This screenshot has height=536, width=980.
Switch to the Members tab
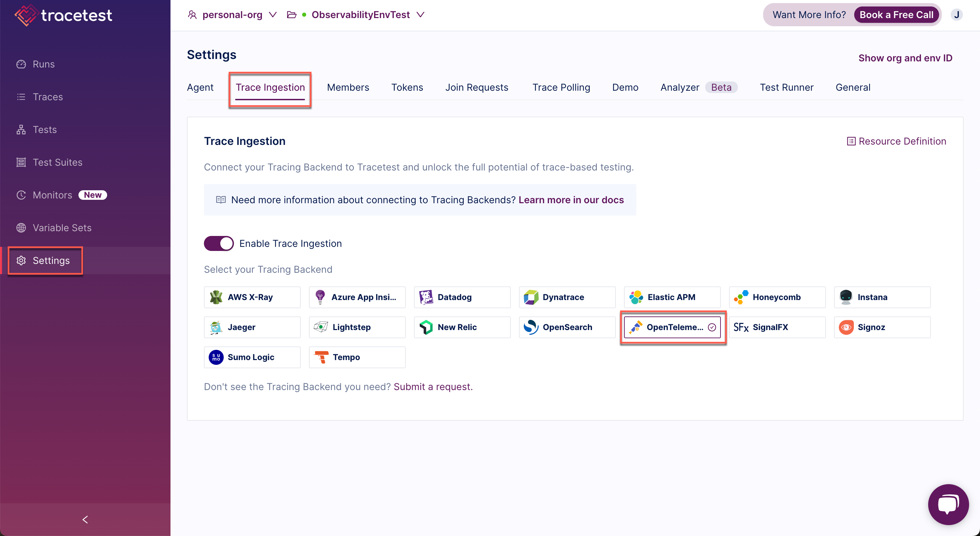[x=348, y=88]
